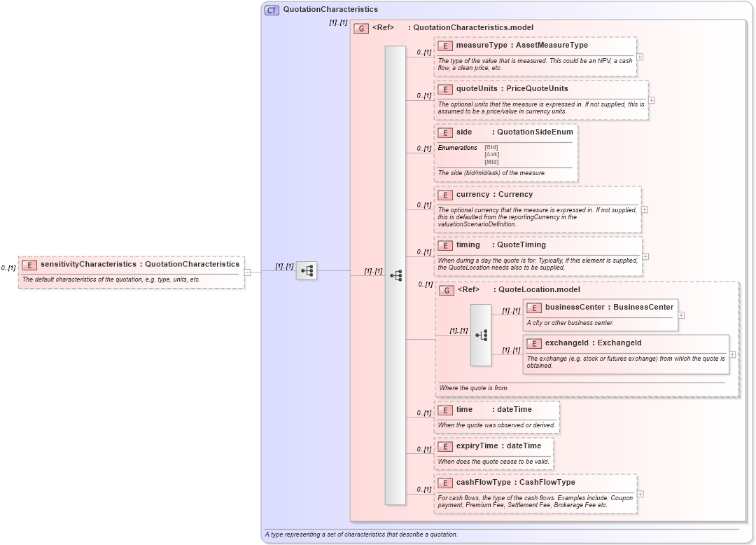Click the E icon of cashFlowType
This screenshot has width=756, height=545.
[445, 483]
